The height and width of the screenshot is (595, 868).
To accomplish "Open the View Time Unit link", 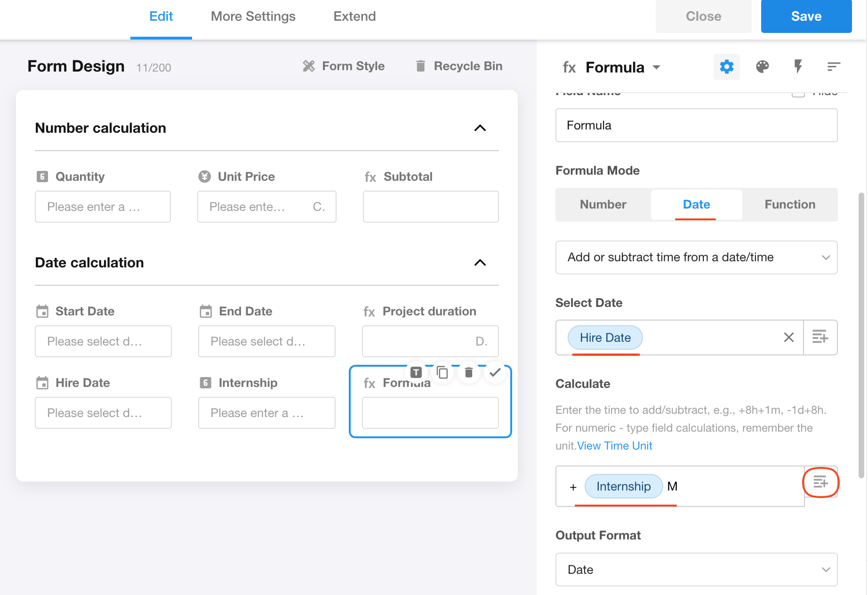I will tap(614, 446).
